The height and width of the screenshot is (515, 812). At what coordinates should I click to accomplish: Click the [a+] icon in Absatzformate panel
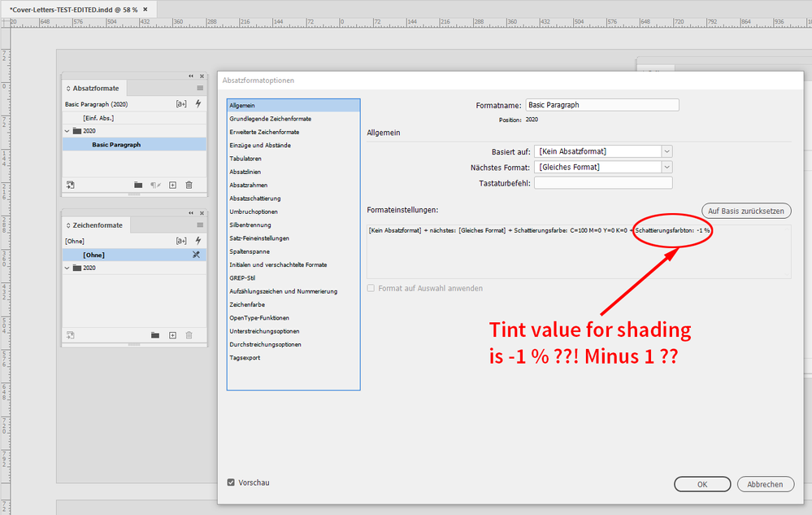point(182,103)
